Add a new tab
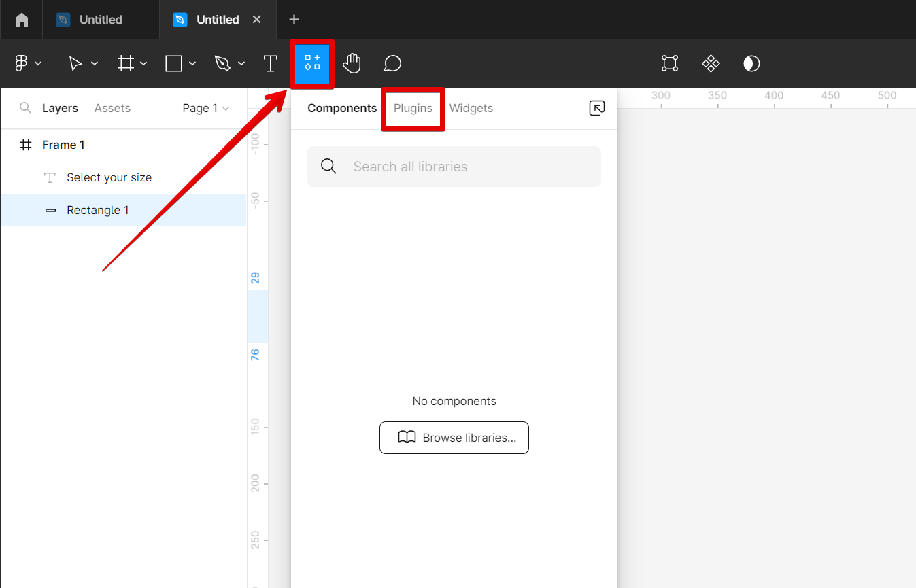 pos(294,20)
